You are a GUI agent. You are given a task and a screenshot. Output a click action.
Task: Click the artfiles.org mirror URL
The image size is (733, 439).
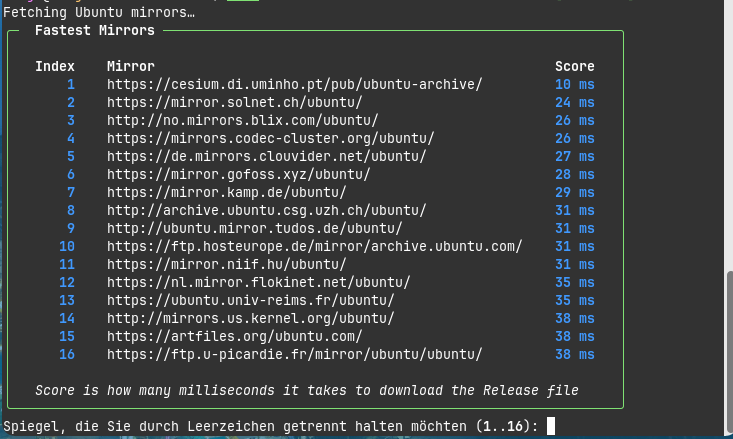tap(235, 336)
